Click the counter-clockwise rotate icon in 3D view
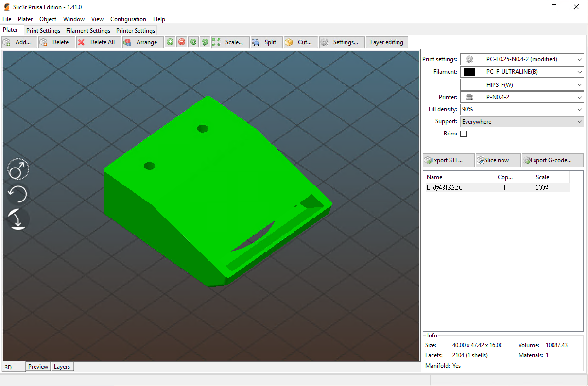Viewport: 588px width, 386px height. click(18, 194)
